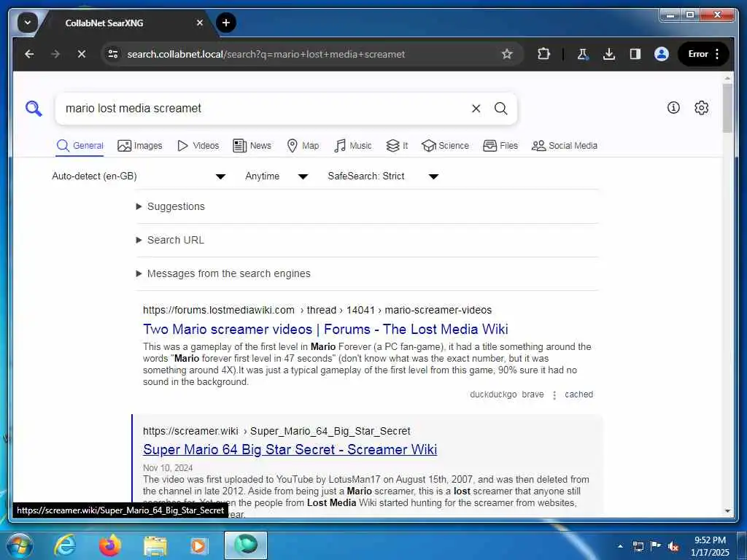Switch to Social Media search category
The image size is (747, 560).
pos(565,146)
